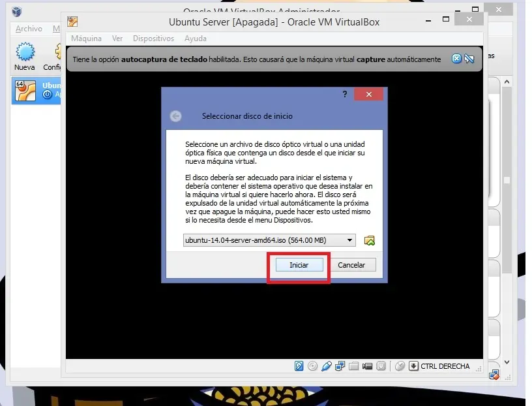Close the Ubuntu Server VM window
Screen dimensions: 532x406
pyautogui.click(x=469, y=20)
